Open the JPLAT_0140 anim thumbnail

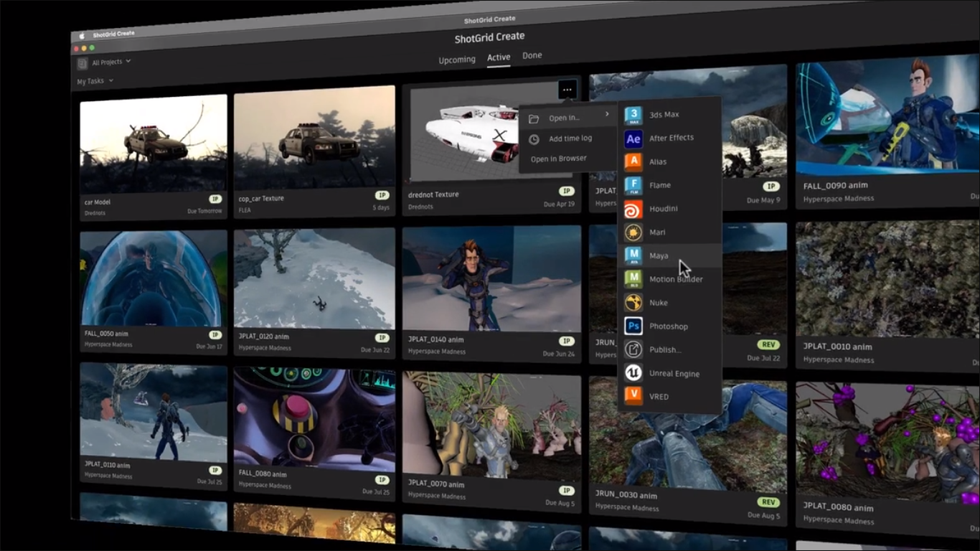click(x=491, y=279)
